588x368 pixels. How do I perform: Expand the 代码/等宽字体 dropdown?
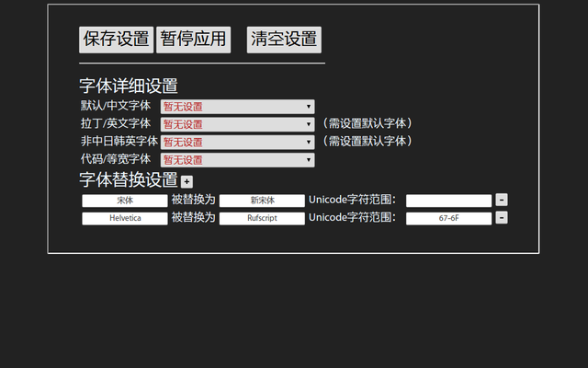pyautogui.click(x=237, y=160)
